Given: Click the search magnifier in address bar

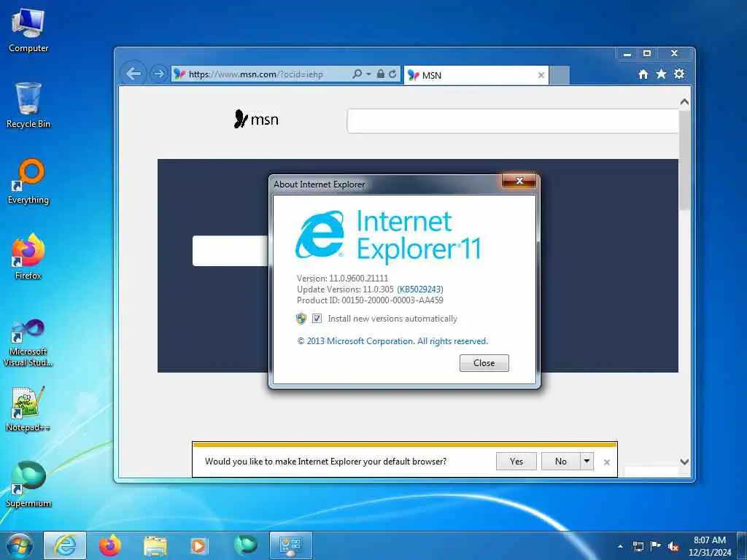Looking at the screenshot, I should 357,74.
